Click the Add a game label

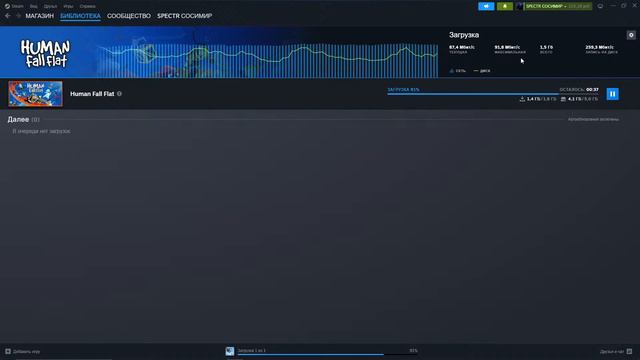(27, 351)
